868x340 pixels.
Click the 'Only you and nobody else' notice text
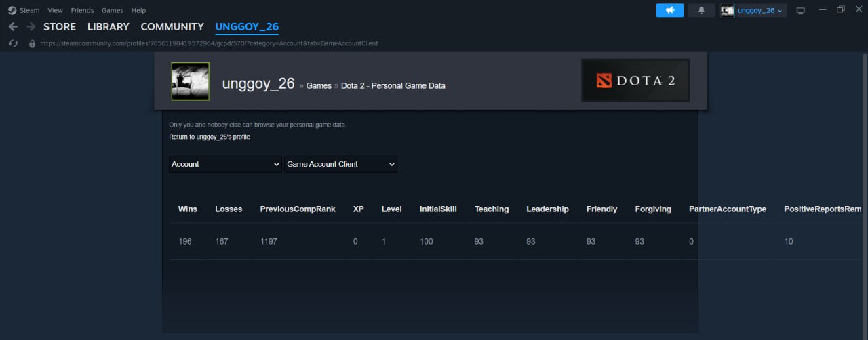258,125
